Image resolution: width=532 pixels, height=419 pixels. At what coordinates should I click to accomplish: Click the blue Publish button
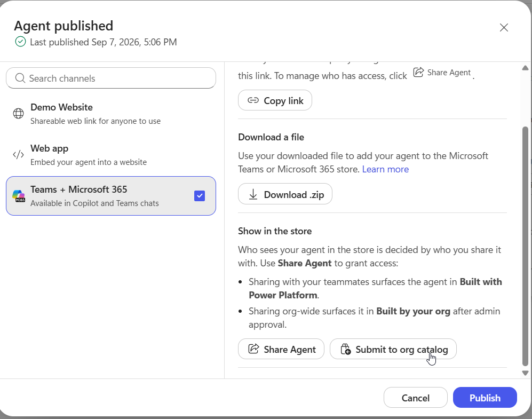485,397
